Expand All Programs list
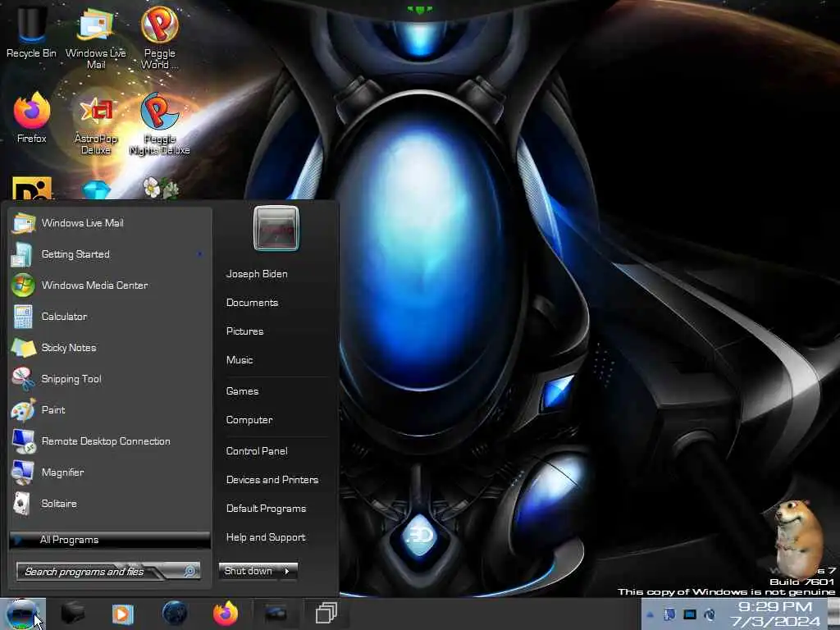Screen dimensions: 840x630 (110, 540)
